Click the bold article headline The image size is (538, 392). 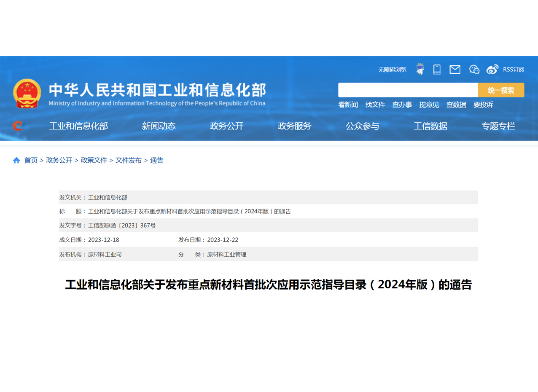269,285
